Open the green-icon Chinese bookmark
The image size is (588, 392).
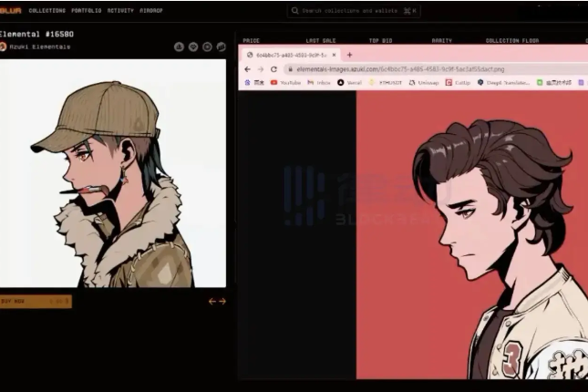554,83
